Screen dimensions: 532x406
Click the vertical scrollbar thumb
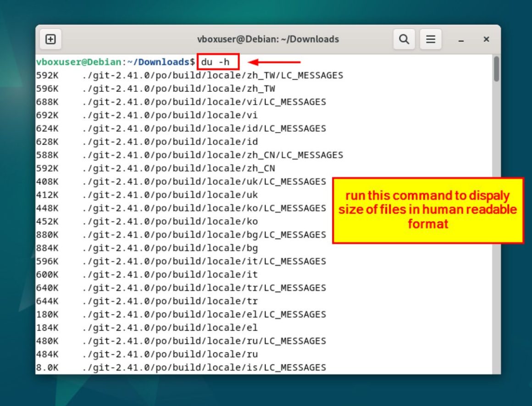[x=496, y=69]
